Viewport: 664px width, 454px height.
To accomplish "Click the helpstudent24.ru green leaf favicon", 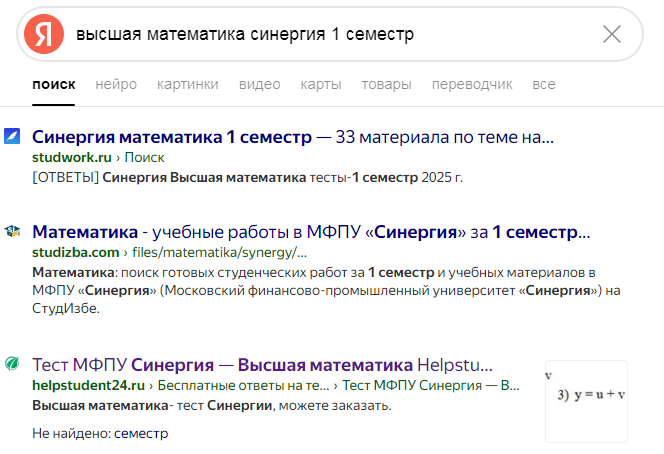I will [x=12, y=363].
